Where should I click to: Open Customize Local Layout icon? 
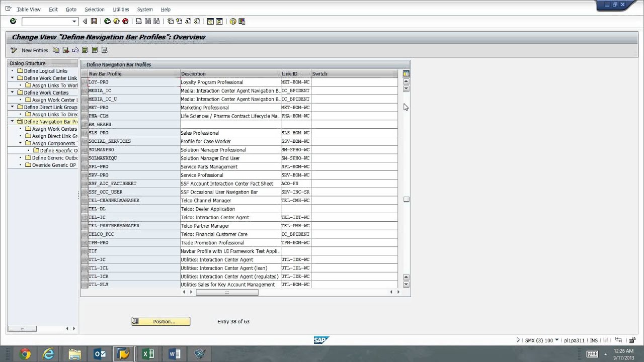pos(242,21)
